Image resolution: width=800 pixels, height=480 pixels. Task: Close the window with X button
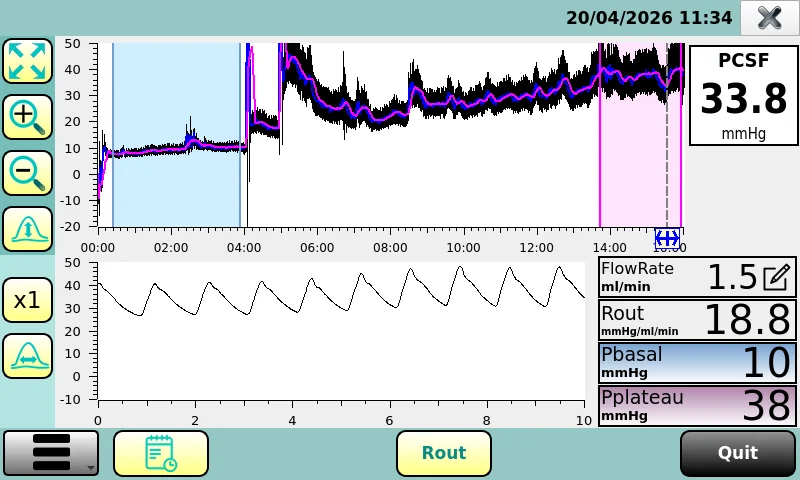pos(769,18)
